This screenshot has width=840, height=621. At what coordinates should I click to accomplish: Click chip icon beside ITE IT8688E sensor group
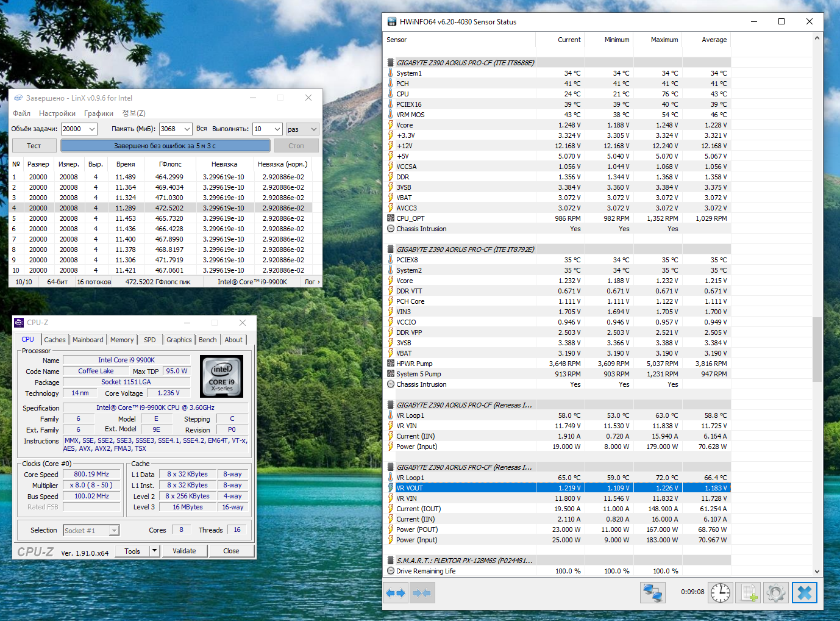(x=391, y=62)
